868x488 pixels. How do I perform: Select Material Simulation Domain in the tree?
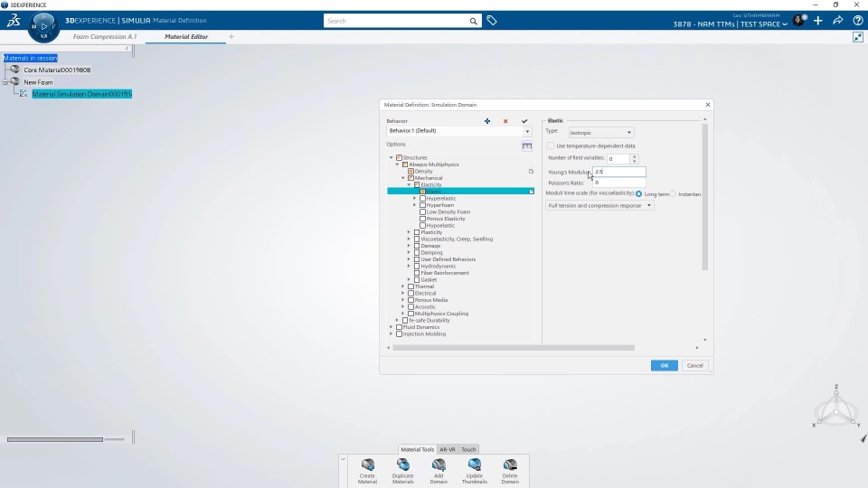(x=82, y=94)
